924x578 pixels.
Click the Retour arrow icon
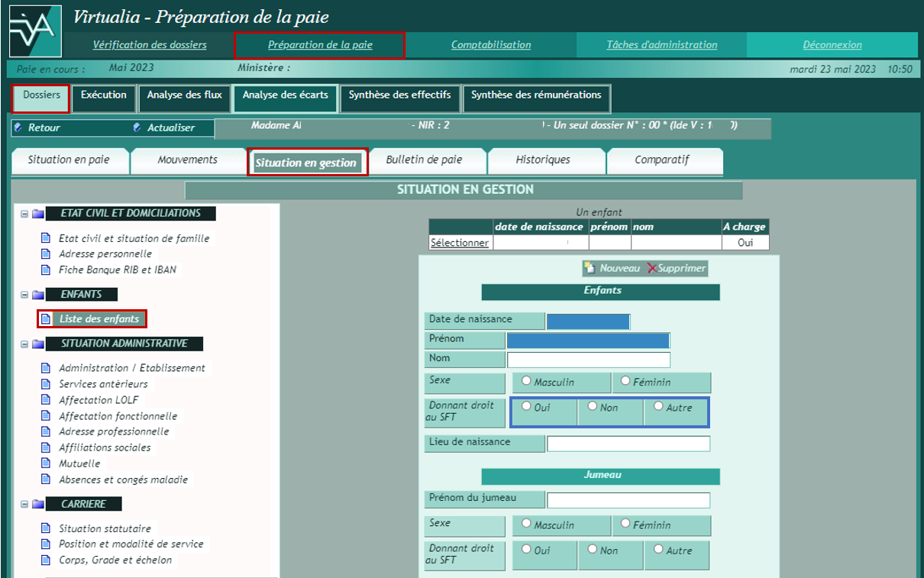(18, 128)
